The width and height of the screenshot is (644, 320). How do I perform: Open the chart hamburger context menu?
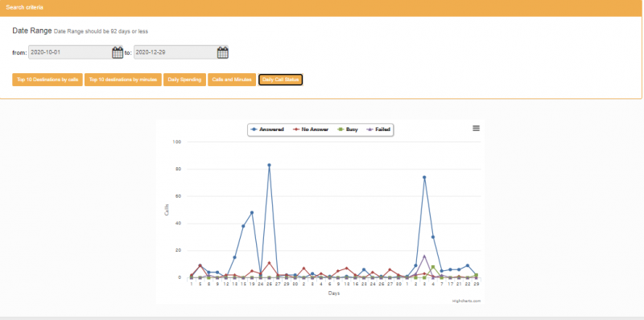(x=476, y=129)
